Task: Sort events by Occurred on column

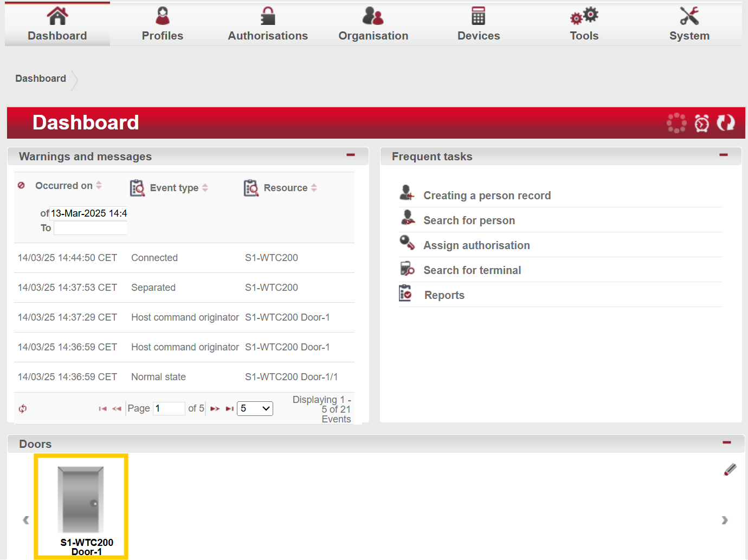Action: click(64, 186)
